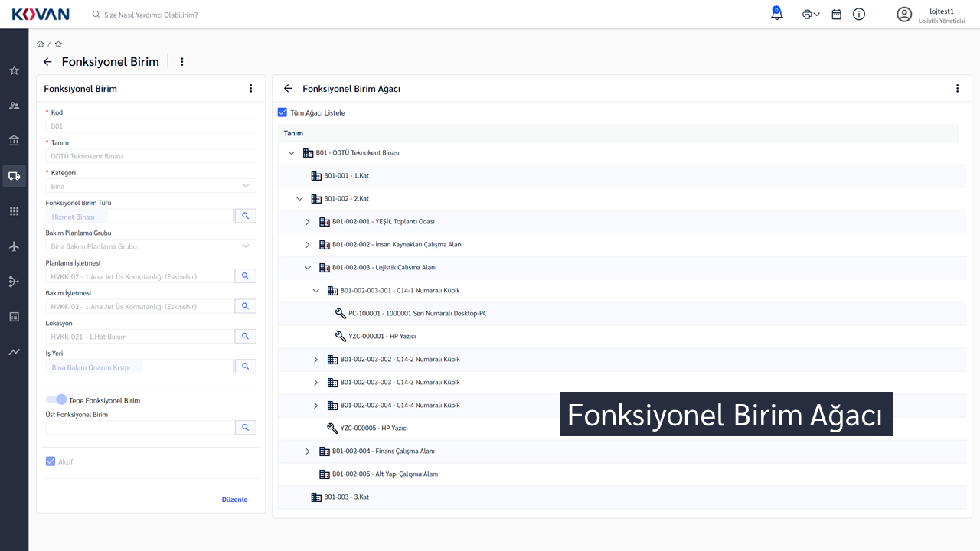Click the info circle icon
980x551 pixels.
pos(859,15)
